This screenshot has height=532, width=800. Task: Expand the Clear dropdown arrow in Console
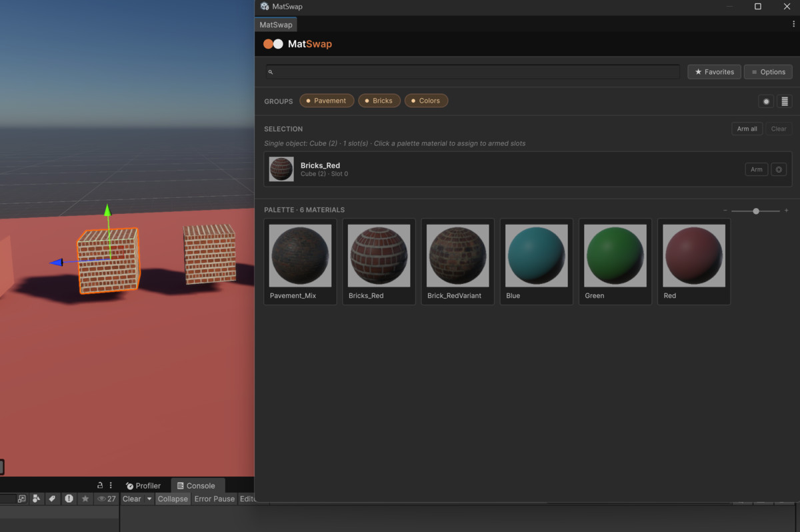point(149,499)
